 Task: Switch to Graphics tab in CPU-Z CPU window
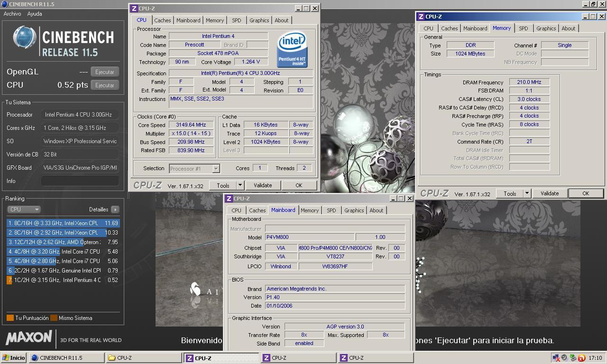(259, 20)
